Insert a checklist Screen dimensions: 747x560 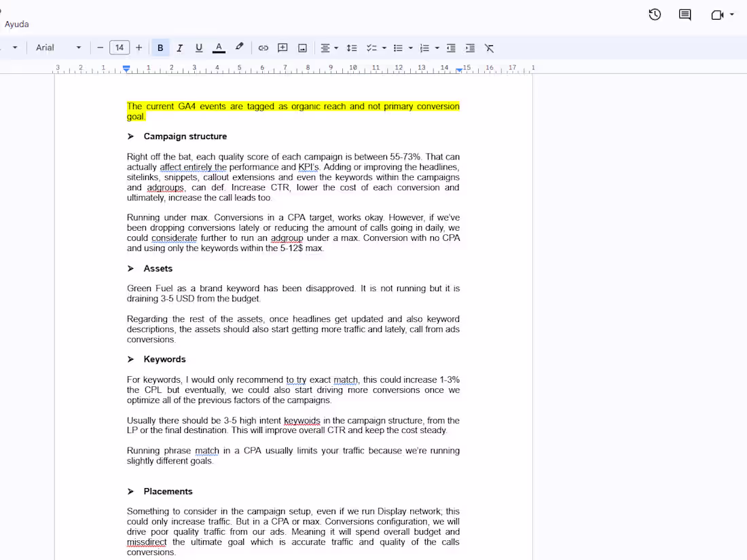coord(371,48)
